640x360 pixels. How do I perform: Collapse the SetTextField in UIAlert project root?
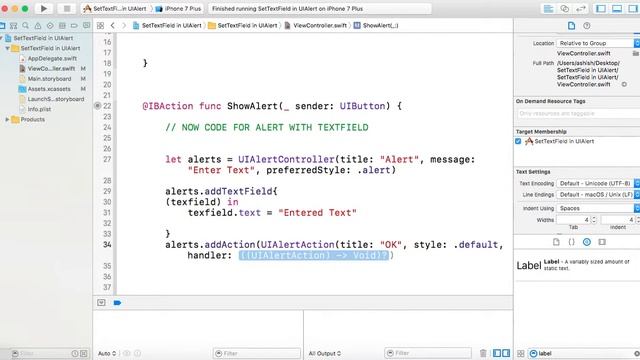[x=1, y=38]
